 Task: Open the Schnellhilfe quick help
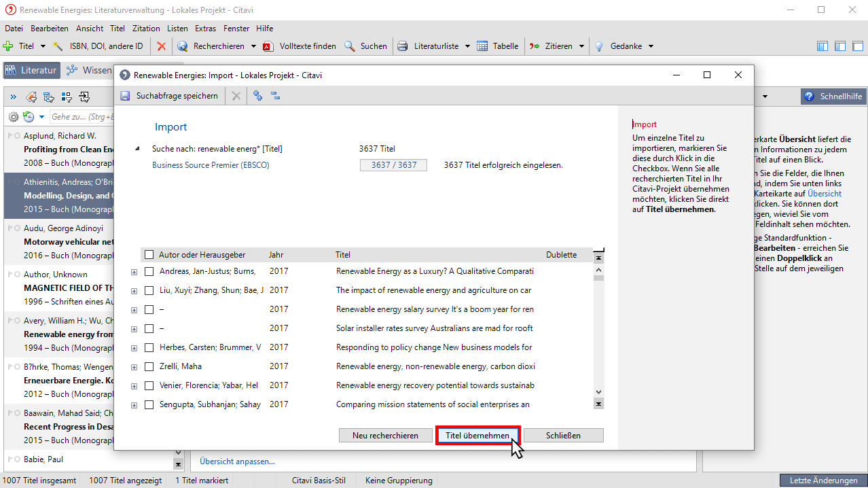coord(833,97)
